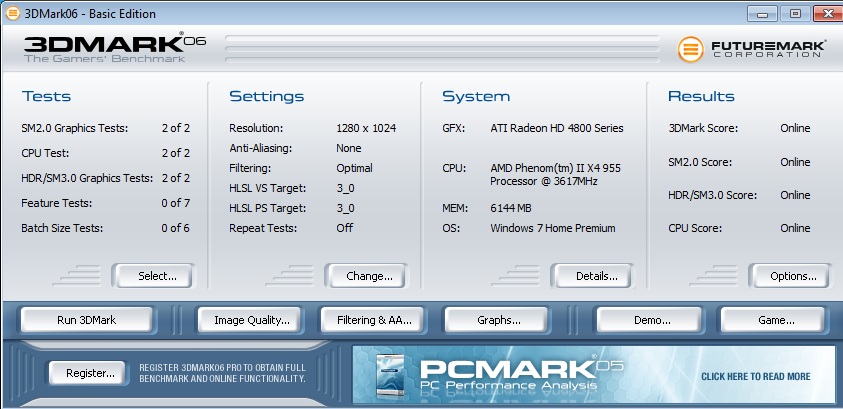The image size is (843, 409).
Task: Click the 'AMD Phenom(tm) II X4 955' CPU text
Action: point(555,168)
